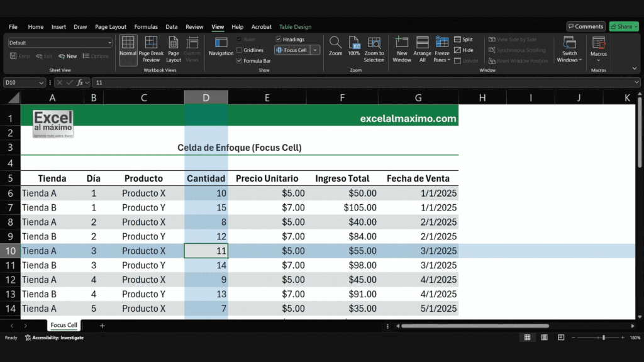Image resolution: width=644 pixels, height=362 pixels.
Task: Click the Cantidad header cell
Action: click(206, 178)
